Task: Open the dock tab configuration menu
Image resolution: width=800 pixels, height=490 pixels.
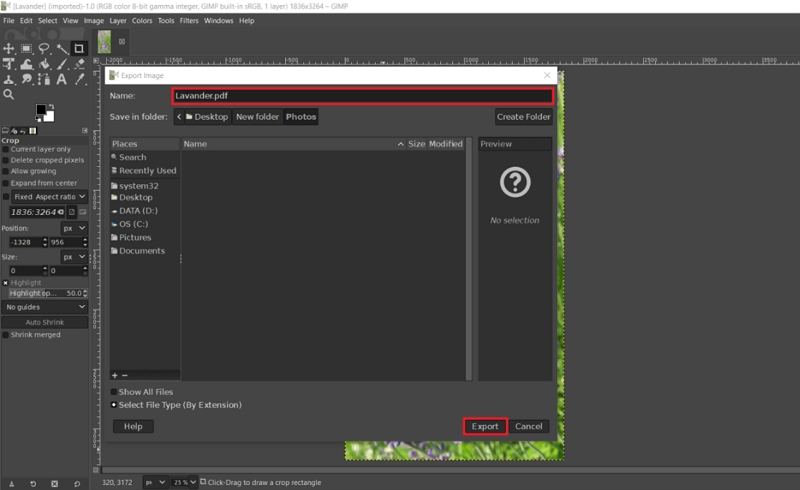Action: tap(85, 131)
